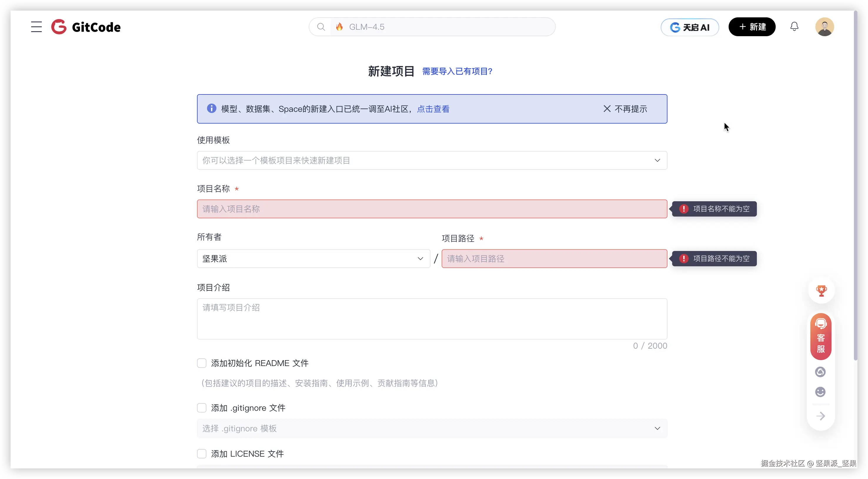Check 添加 .gitignore 文件 option
The width and height of the screenshot is (868, 479).
[201, 408]
